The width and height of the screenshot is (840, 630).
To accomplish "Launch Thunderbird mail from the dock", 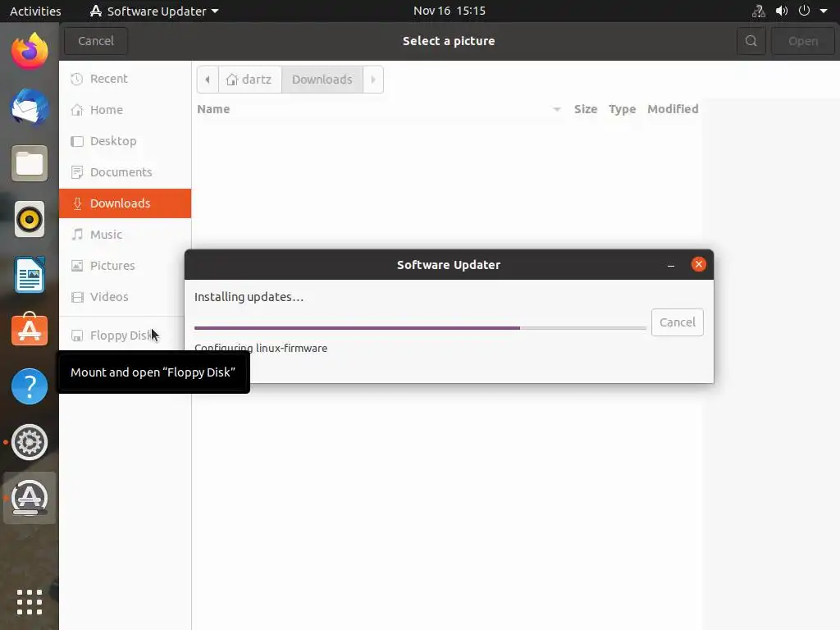I will pyautogui.click(x=30, y=107).
